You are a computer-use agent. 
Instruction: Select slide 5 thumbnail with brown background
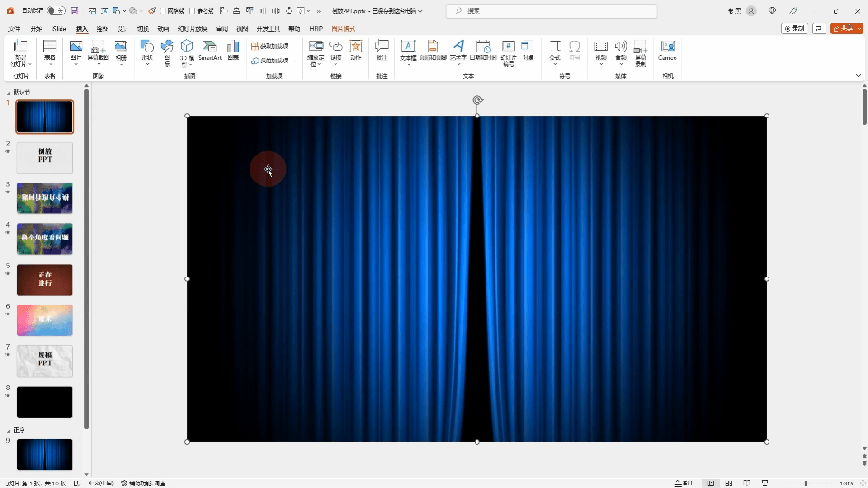(x=44, y=279)
